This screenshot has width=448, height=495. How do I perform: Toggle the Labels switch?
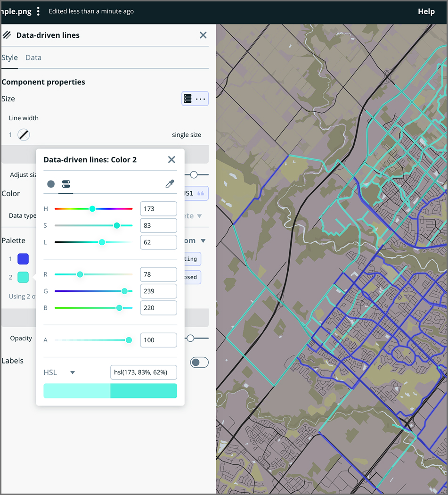(199, 362)
